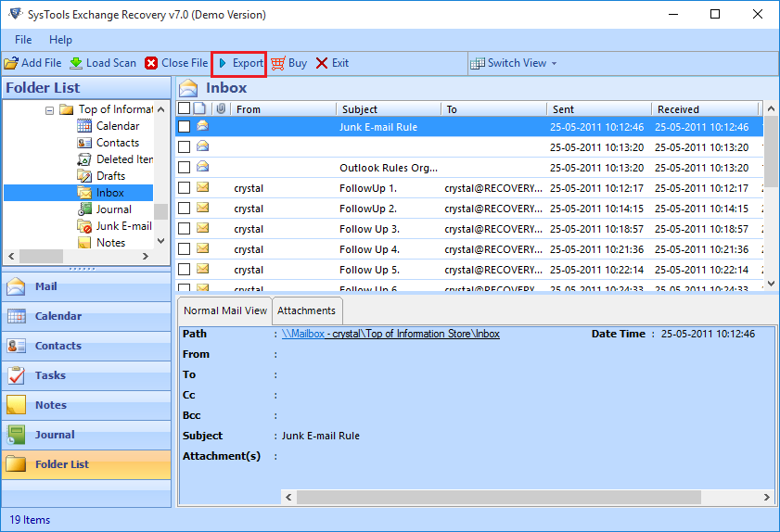Viewport: 780px width, 532px height.
Task: Click envelope icon of FollowUp 1. message
Action: click(x=202, y=187)
